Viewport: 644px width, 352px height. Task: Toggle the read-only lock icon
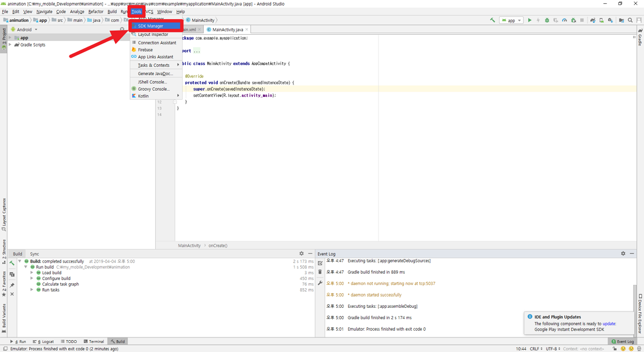[614, 349]
